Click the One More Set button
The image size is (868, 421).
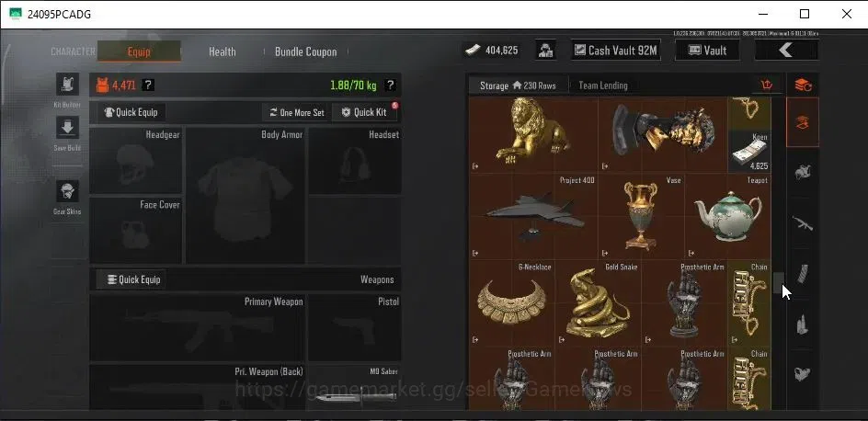click(297, 112)
